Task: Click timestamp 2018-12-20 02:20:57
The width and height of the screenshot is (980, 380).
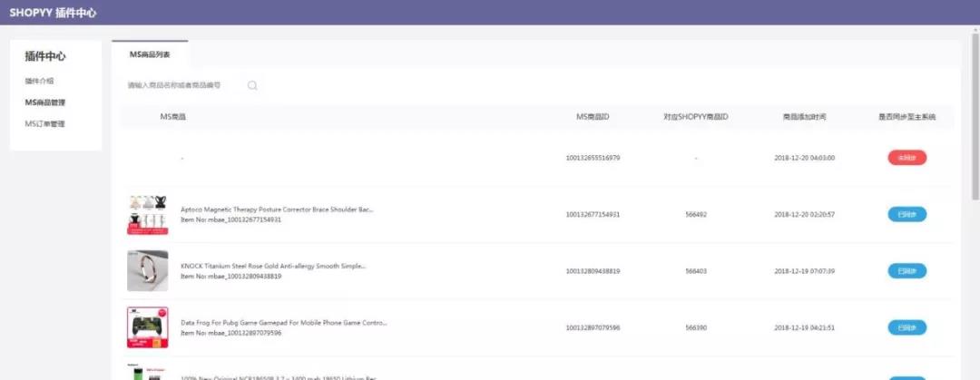Action: pyautogui.click(x=804, y=214)
